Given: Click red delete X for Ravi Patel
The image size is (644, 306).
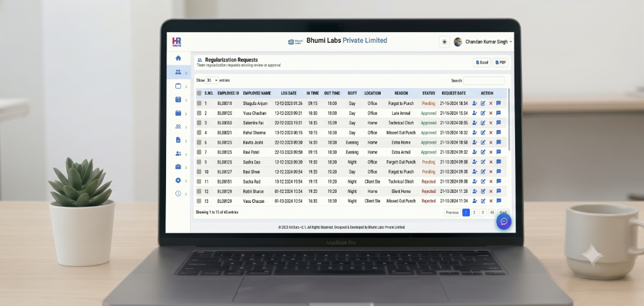Looking at the screenshot, I should (x=491, y=152).
